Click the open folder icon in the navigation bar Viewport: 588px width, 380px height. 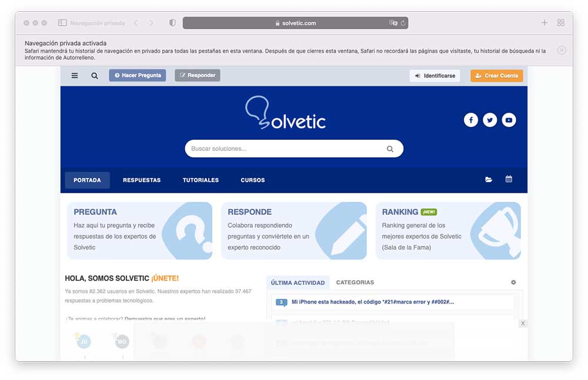coord(489,180)
